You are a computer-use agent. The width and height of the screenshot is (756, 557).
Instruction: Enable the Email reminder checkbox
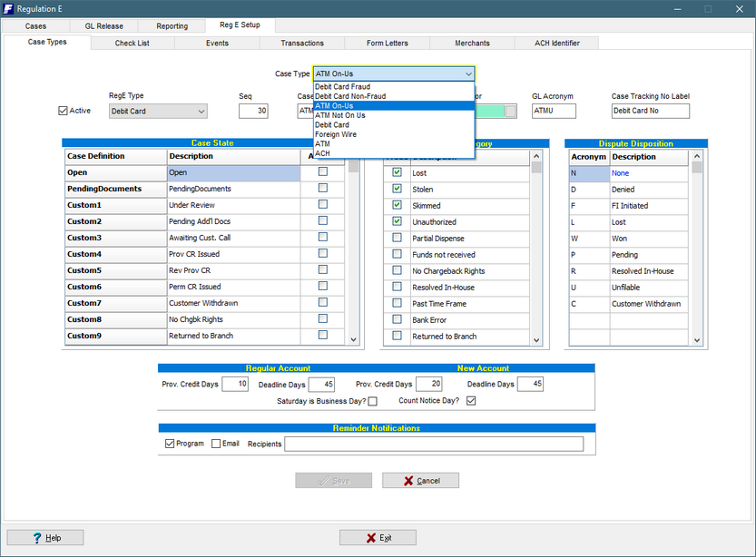(216, 444)
